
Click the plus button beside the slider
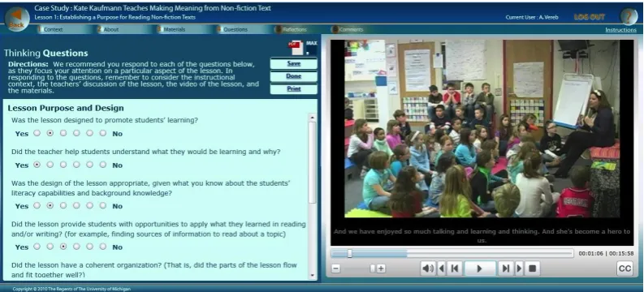point(381,269)
